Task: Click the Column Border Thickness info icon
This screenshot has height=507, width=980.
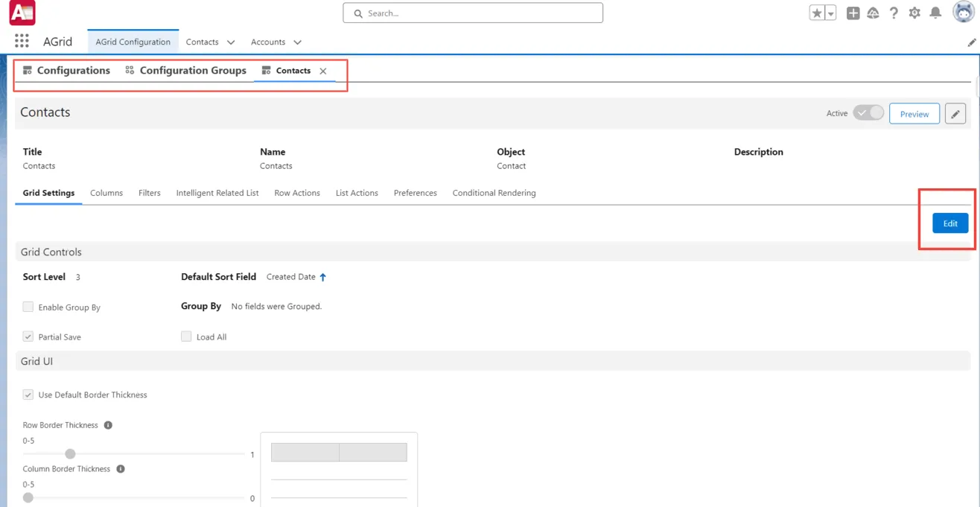Action: coord(121,469)
